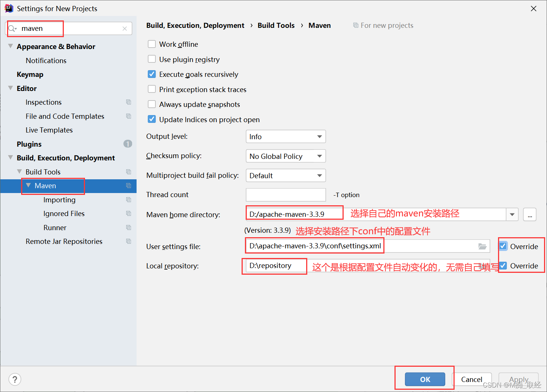
Task: Click the copy icon beside Build Tools
Action: [128, 172]
